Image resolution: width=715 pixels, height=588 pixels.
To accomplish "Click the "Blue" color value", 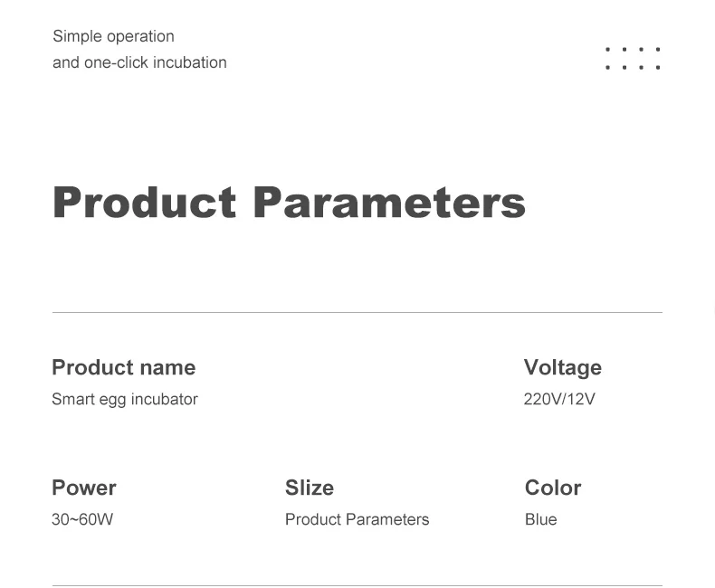I will 540,519.
